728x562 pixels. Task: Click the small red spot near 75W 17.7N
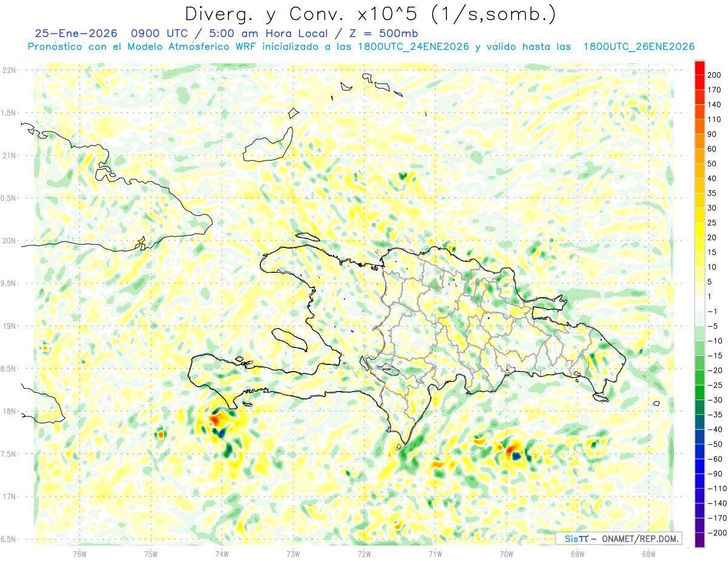161,434
